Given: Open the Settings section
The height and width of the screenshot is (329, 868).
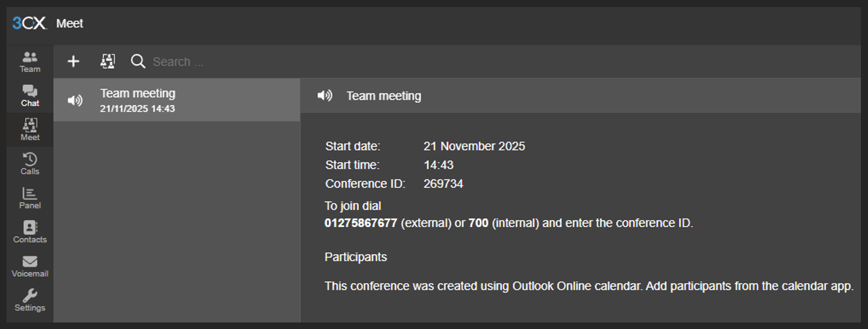Looking at the screenshot, I should [29, 300].
